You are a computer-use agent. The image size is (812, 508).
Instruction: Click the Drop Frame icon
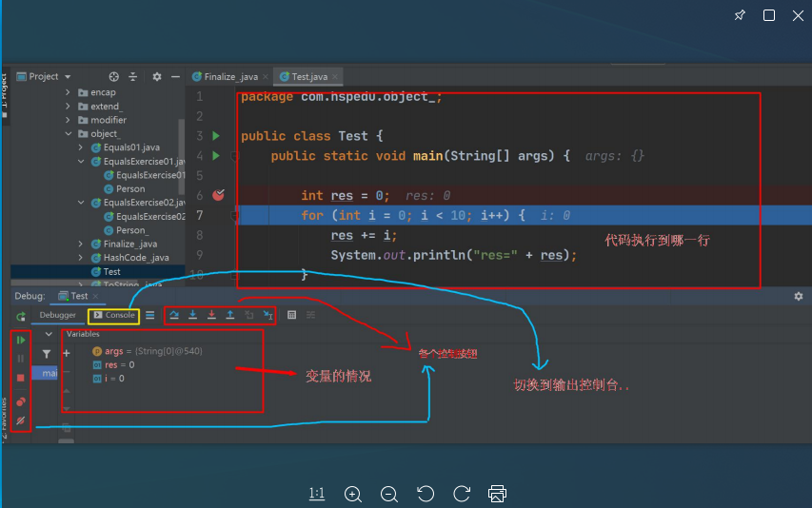coord(249,315)
